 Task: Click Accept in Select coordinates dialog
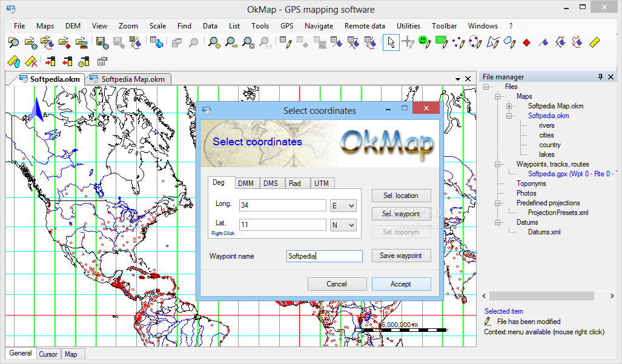point(401,284)
